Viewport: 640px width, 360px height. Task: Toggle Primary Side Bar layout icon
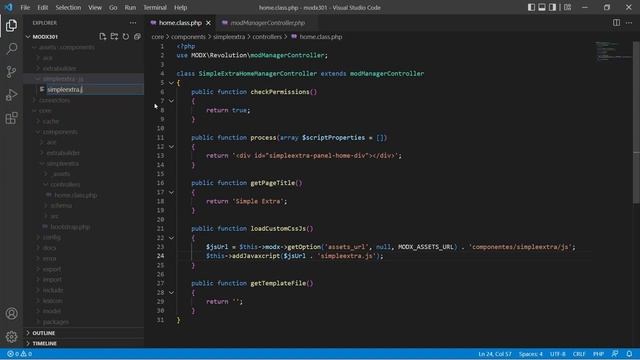[531, 7]
